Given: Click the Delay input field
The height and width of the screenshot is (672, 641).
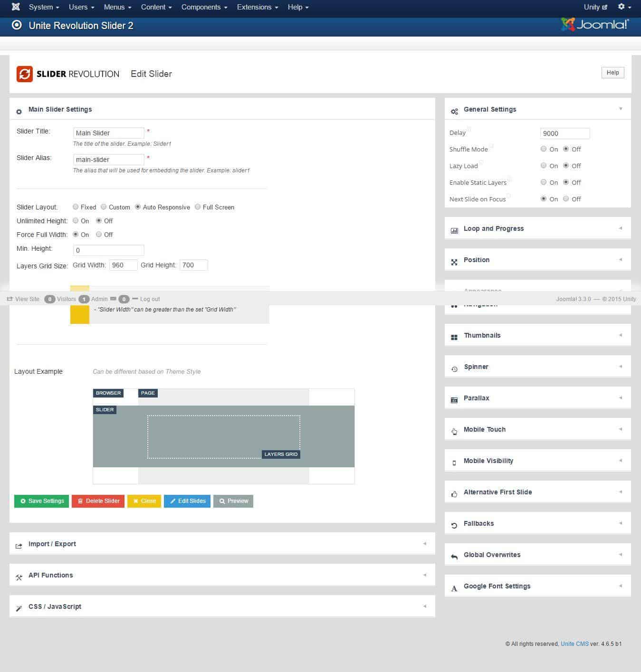Looking at the screenshot, I should point(564,133).
